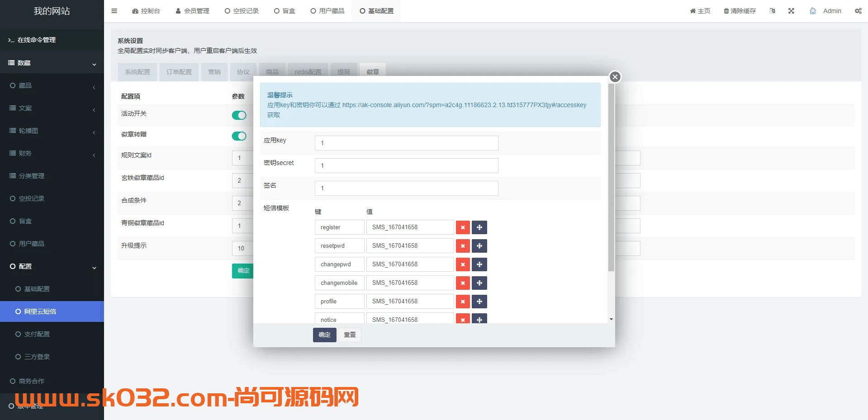Switch to 控制台 top tab
Viewport: 868px width, 420px height.
pos(146,11)
